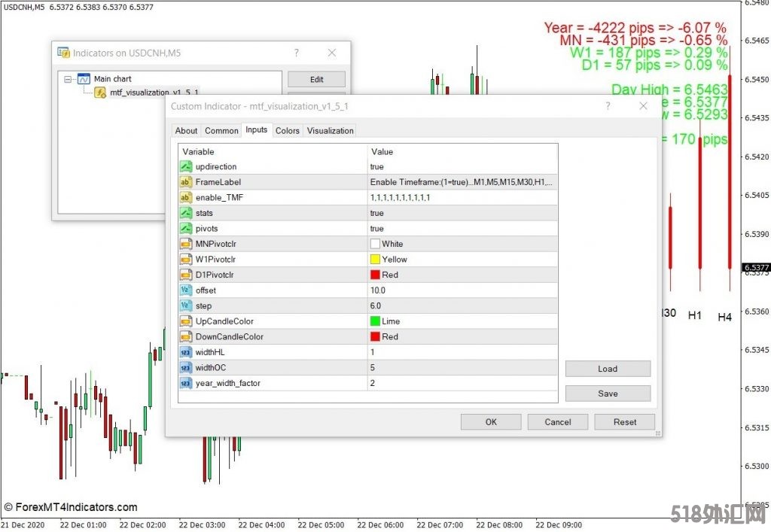Collapse the Main chart tree node
The width and height of the screenshot is (771, 532).
pos(69,79)
